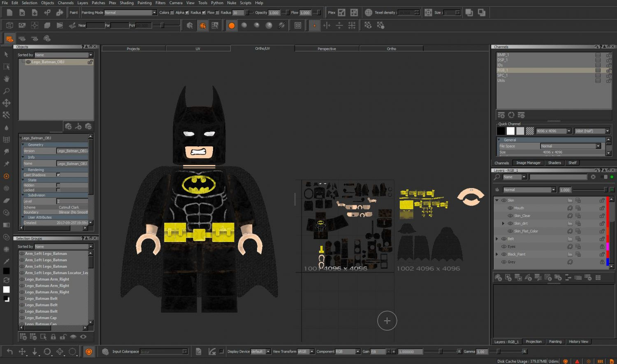617x364 pixels.
Task: Click the New project icon
Action: click(9, 13)
